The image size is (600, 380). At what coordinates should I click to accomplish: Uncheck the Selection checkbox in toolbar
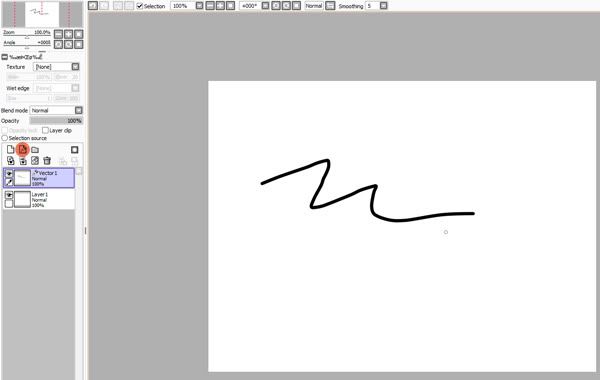[140, 6]
